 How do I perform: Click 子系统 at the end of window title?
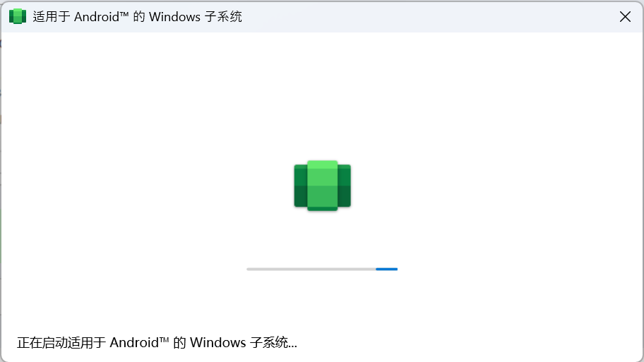click(223, 16)
